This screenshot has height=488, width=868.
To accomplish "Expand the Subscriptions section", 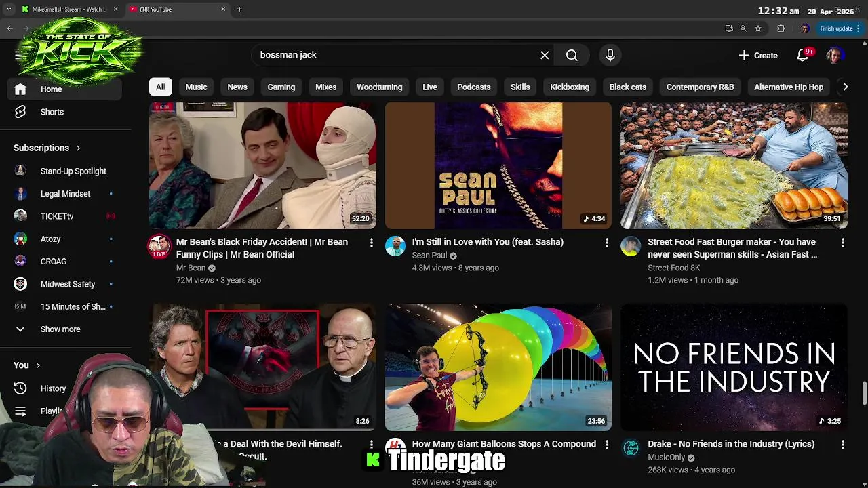I will (47, 148).
